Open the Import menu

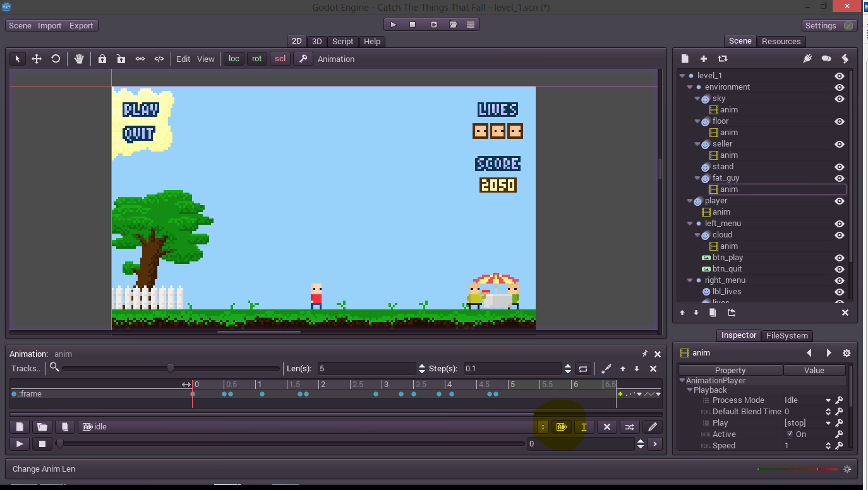tap(50, 26)
